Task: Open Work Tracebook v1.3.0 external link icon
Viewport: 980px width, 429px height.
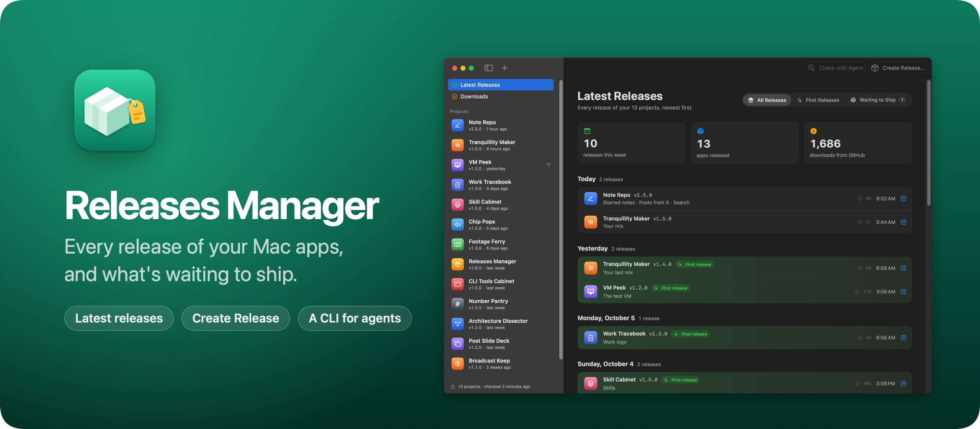Action: coord(903,337)
